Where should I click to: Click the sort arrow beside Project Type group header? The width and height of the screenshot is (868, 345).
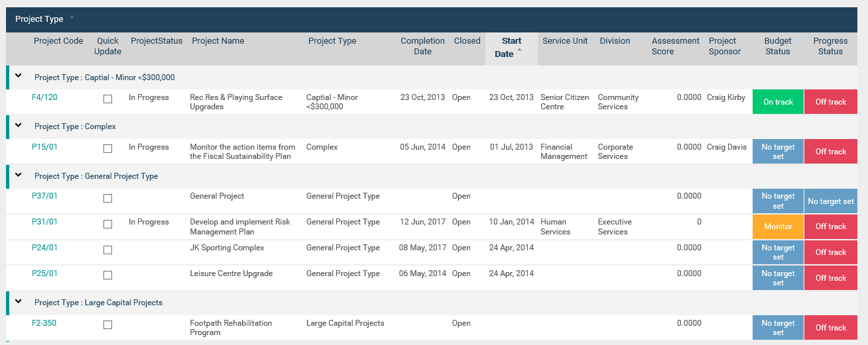pyautogui.click(x=72, y=18)
